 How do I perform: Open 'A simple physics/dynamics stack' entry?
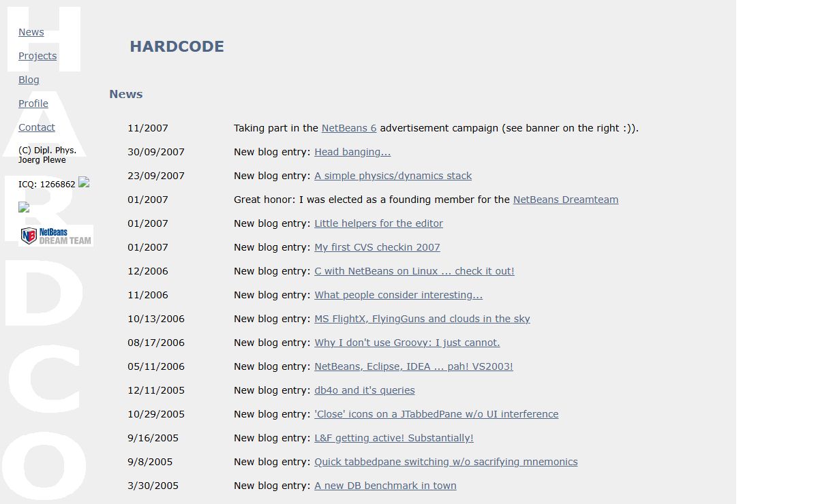[393, 176]
